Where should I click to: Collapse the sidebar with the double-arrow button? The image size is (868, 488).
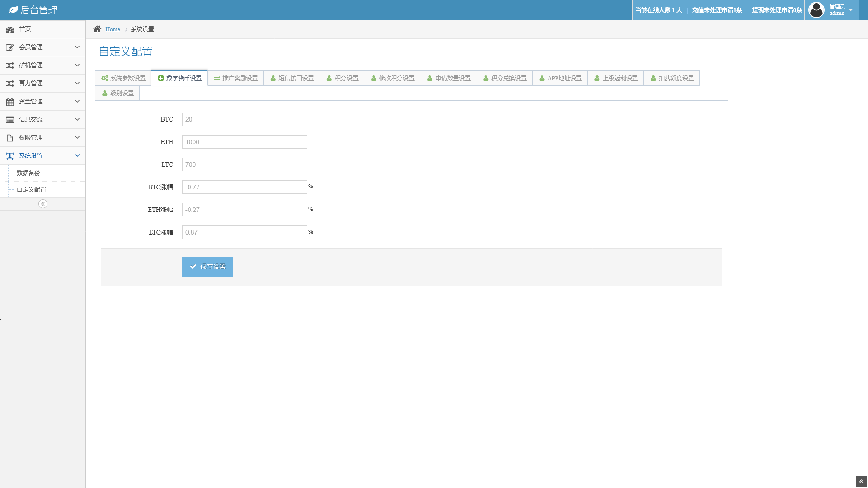pos(43,204)
